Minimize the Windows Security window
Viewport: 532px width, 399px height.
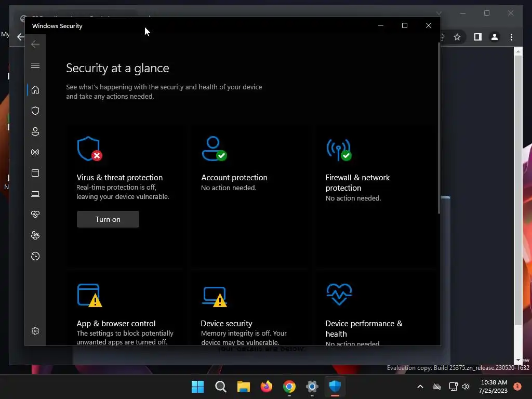(x=381, y=25)
